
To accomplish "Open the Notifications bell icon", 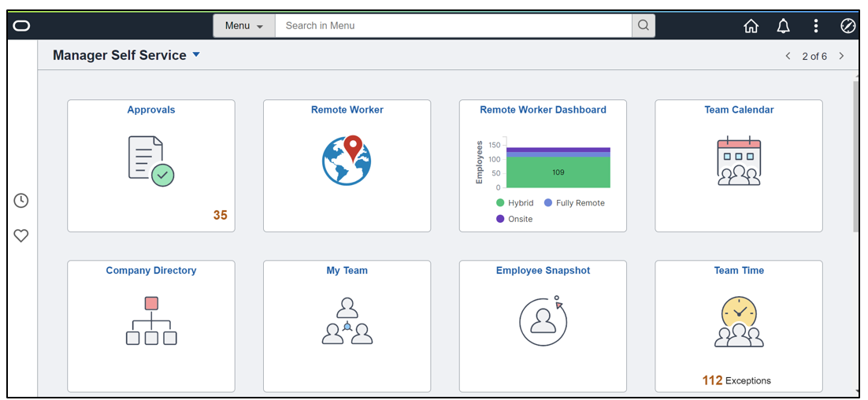I will click(783, 26).
